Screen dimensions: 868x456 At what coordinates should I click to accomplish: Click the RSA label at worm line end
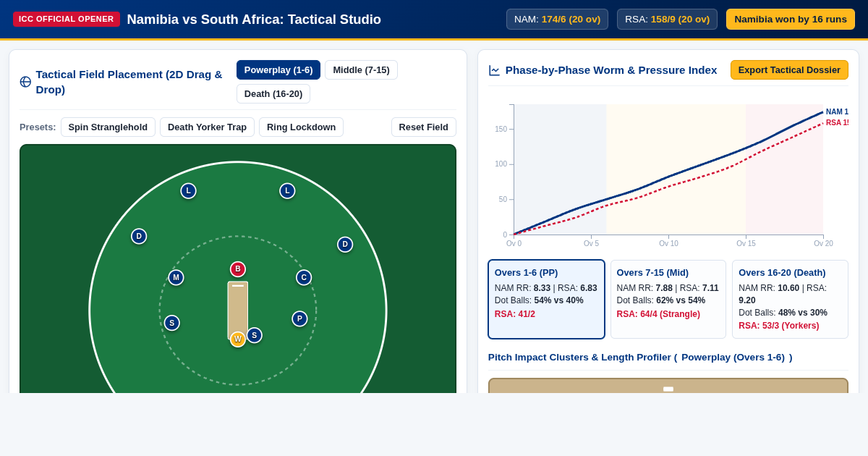point(837,123)
